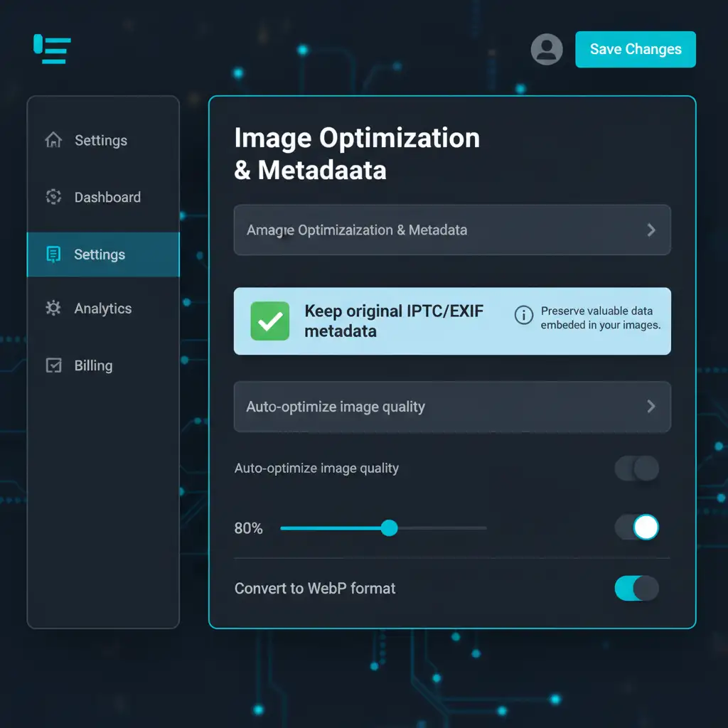Expand the Optimization & Metadata row chevron
Image resolution: width=728 pixels, height=728 pixels.
(651, 230)
